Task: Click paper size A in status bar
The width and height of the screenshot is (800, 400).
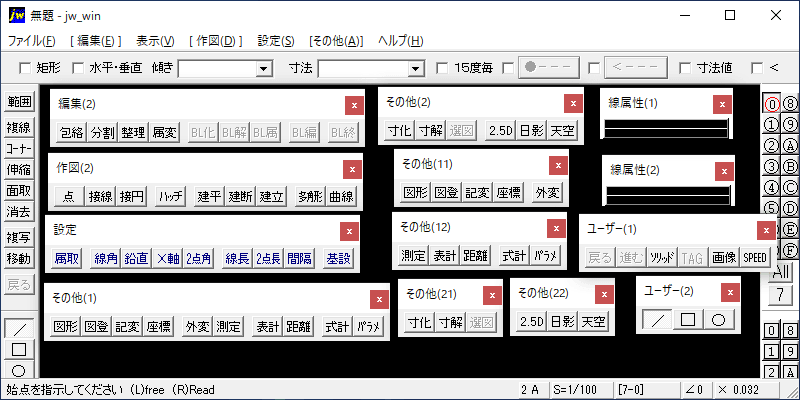Action: (534, 390)
